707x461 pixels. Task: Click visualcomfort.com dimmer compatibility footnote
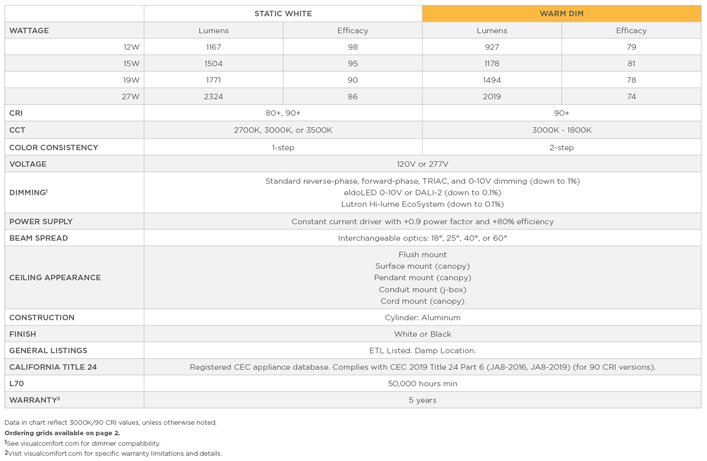click(x=82, y=443)
